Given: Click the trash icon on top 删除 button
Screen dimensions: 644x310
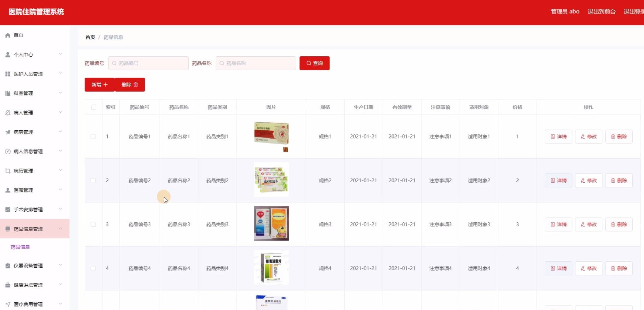Looking at the screenshot, I should click(136, 85).
